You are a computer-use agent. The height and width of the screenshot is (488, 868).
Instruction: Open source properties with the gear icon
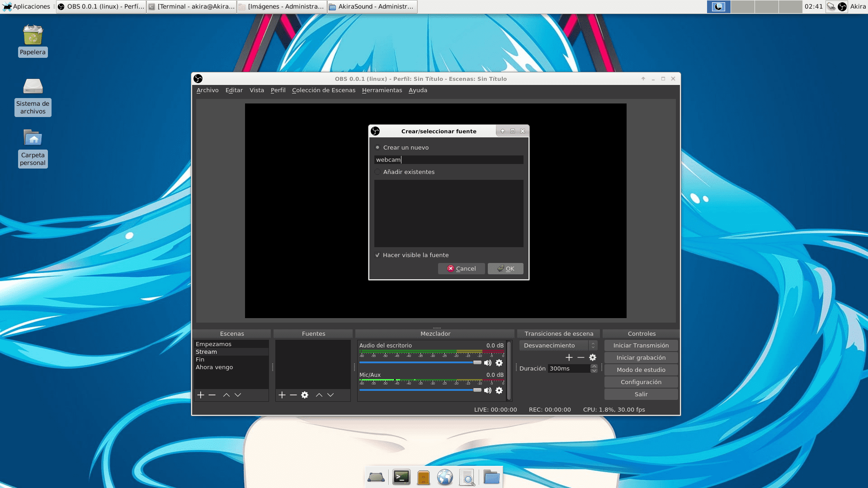pyautogui.click(x=305, y=395)
